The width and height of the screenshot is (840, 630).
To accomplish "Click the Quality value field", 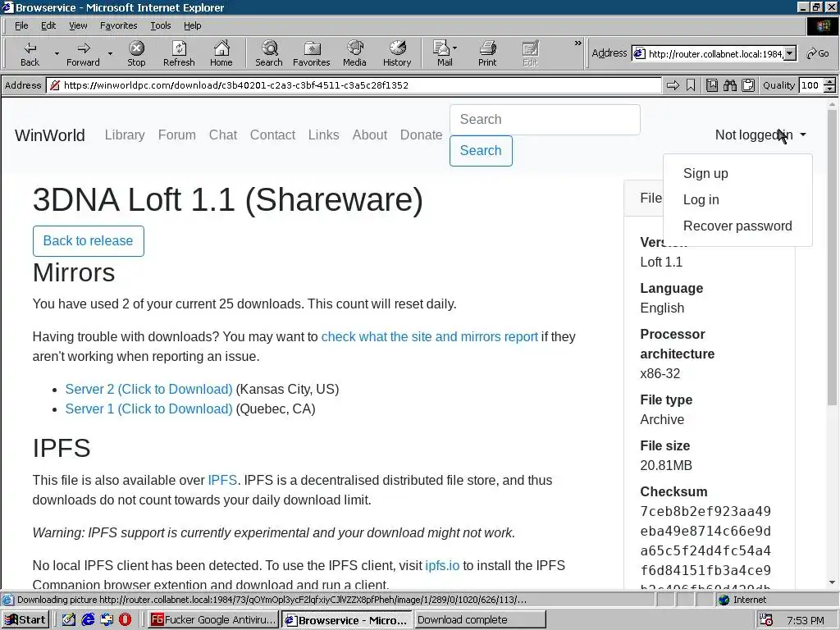I will 810,85.
